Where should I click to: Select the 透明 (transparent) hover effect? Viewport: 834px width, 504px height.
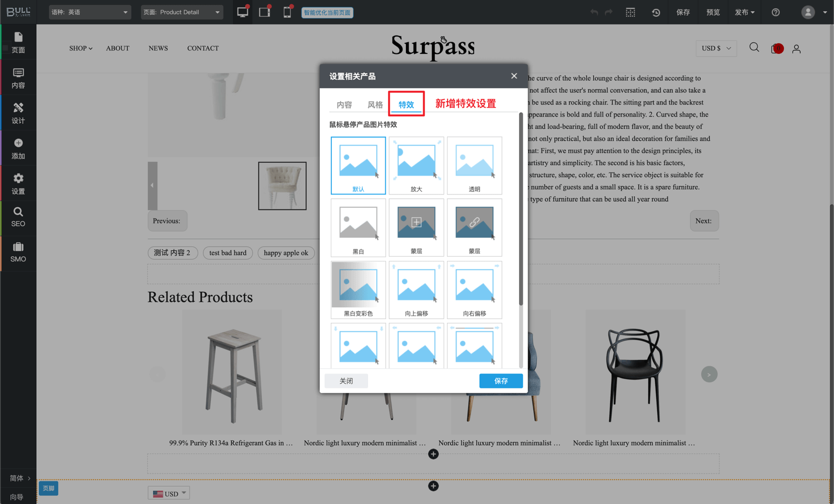[474, 165]
